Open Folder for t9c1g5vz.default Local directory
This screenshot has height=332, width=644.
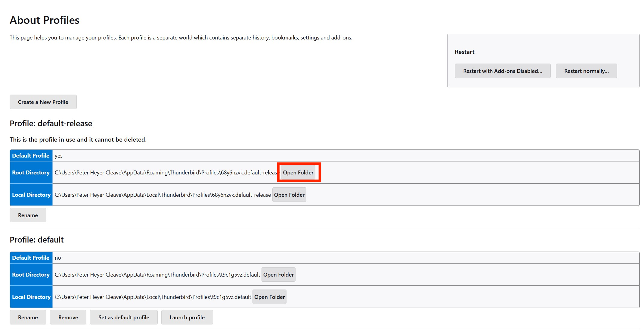[x=269, y=297]
